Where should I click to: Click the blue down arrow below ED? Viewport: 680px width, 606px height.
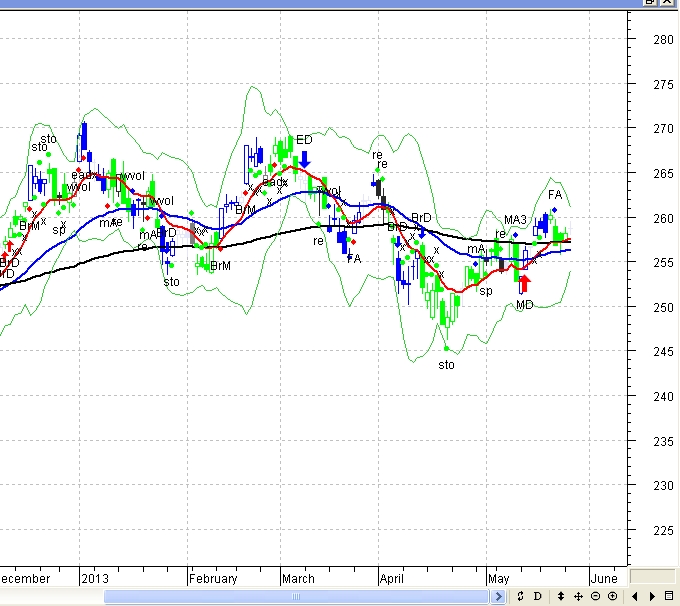tap(304, 157)
